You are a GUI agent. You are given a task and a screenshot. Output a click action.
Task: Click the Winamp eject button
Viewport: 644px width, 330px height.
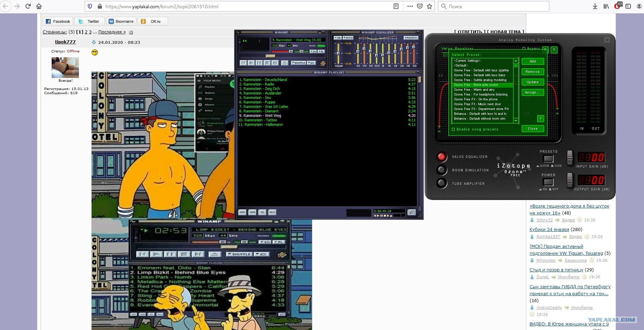coord(284,63)
